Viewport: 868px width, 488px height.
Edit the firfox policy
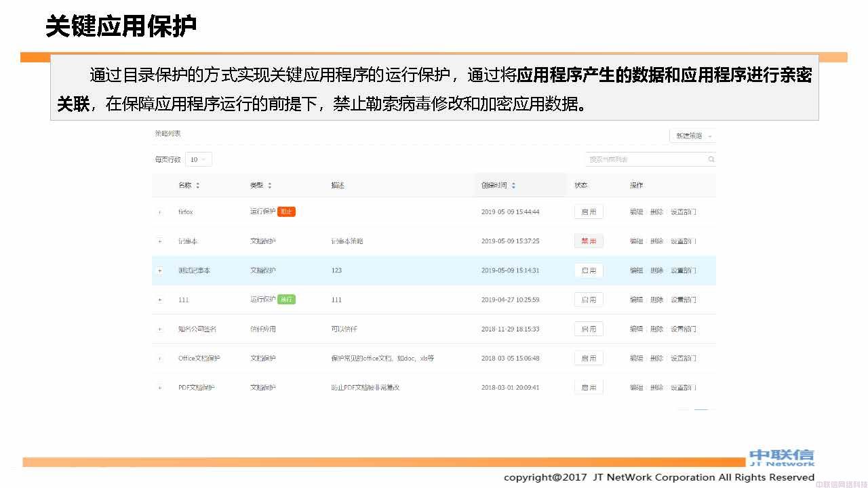(636, 212)
